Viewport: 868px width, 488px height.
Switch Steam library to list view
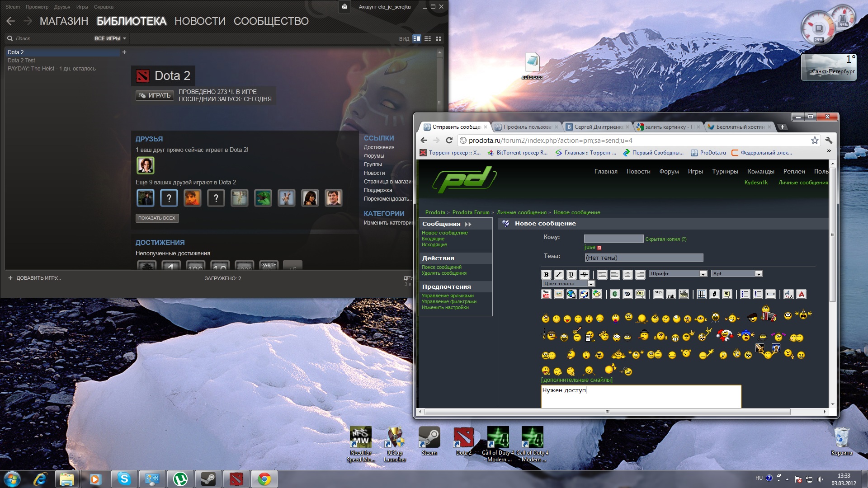point(428,39)
